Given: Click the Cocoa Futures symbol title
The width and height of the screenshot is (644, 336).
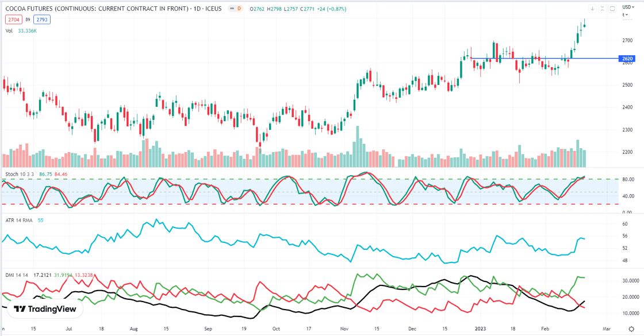Looking at the screenshot, I should click(113, 9).
